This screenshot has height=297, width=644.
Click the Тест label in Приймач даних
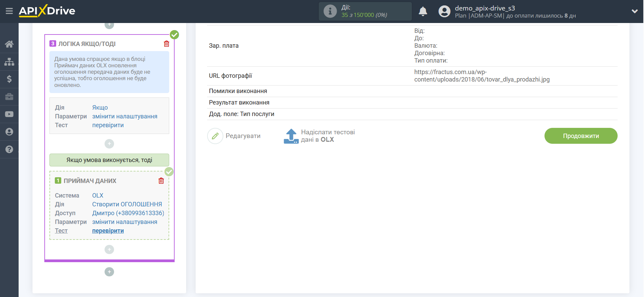[61, 231]
